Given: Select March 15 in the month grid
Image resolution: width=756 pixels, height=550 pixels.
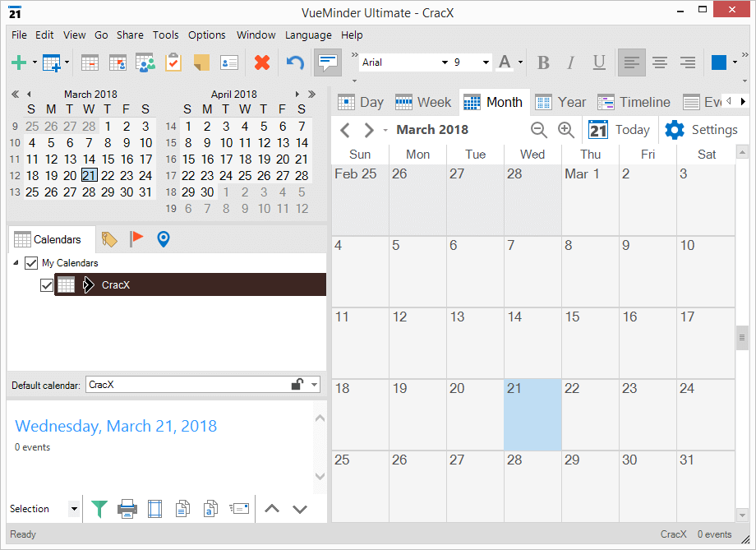Looking at the screenshot, I should point(590,343).
